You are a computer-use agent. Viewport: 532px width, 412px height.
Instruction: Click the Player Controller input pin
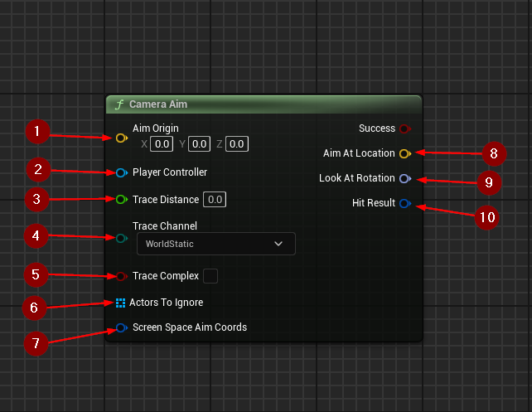[121, 172]
